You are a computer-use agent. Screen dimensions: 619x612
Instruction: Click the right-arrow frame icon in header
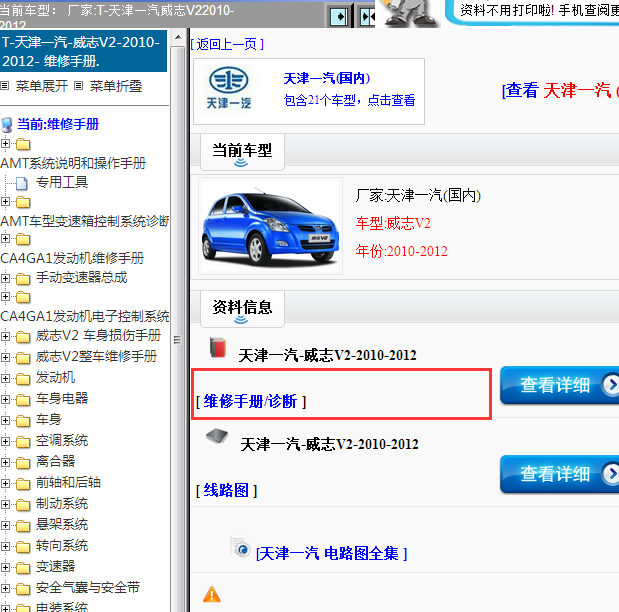tap(339, 17)
